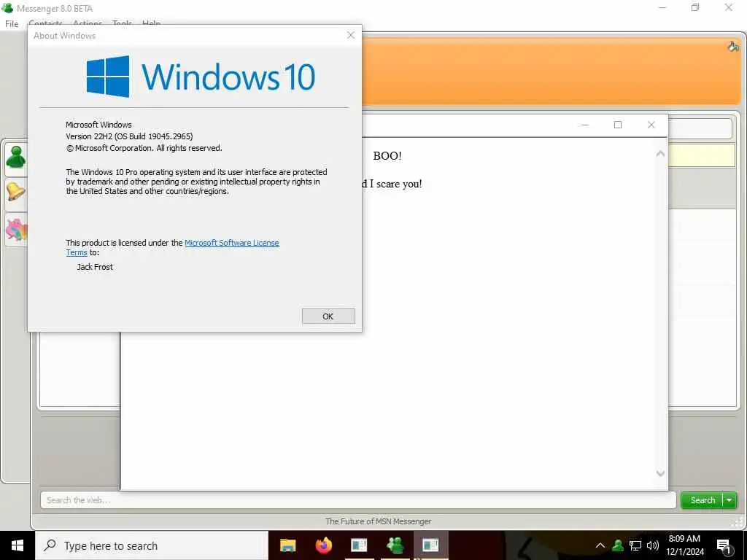Click OK in About Windows dialog
Viewport: 747px width, 560px height.
(x=328, y=316)
